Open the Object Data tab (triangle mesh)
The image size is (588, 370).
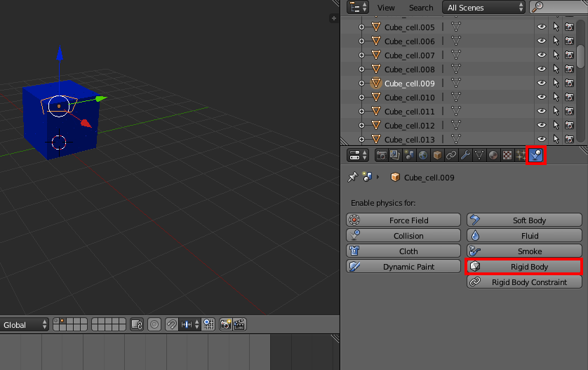pos(479,155)
